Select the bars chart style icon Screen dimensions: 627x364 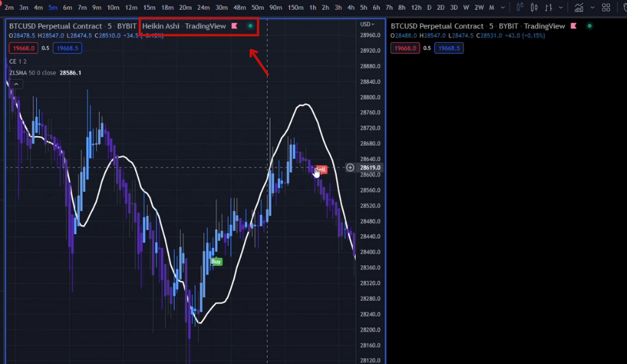click(548, 7)
